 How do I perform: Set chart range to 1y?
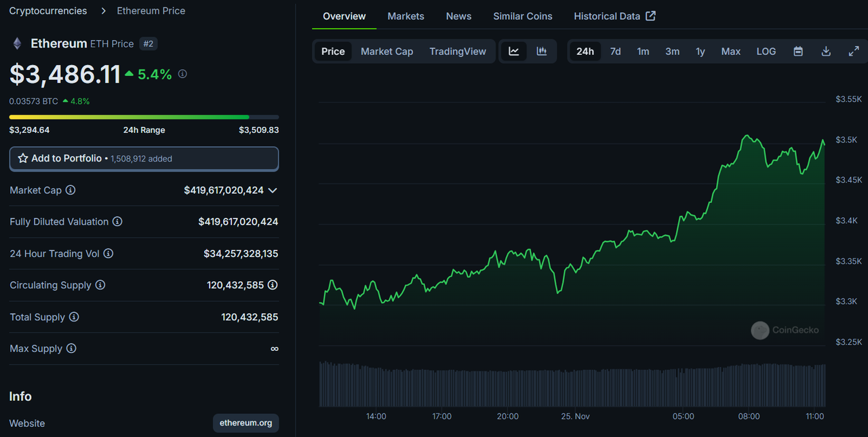point(701,52)
